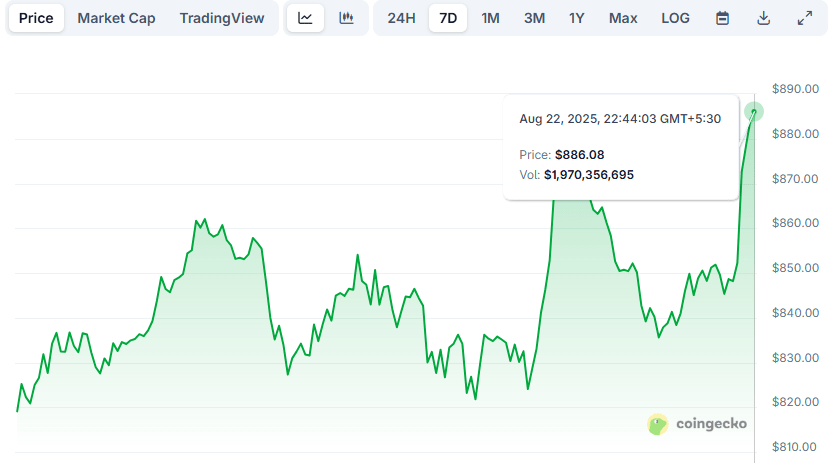Select the 24H time range
Viewport: 833px width, 463px height.
coord(402,18)
